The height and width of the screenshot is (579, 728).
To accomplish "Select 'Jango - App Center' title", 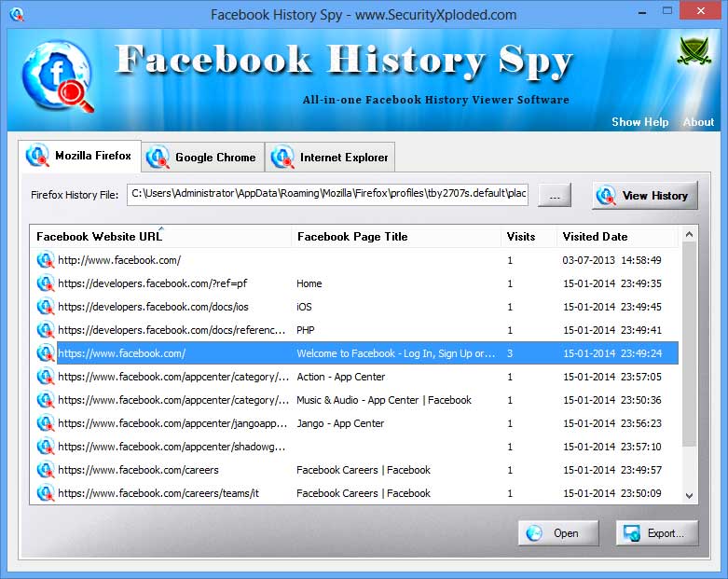I will point(340,423).
